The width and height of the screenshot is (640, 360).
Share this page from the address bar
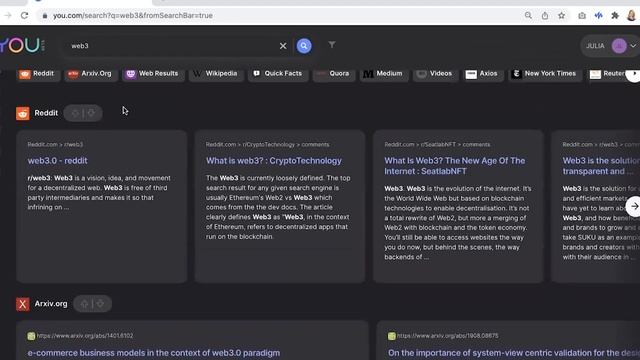[545, 16]
